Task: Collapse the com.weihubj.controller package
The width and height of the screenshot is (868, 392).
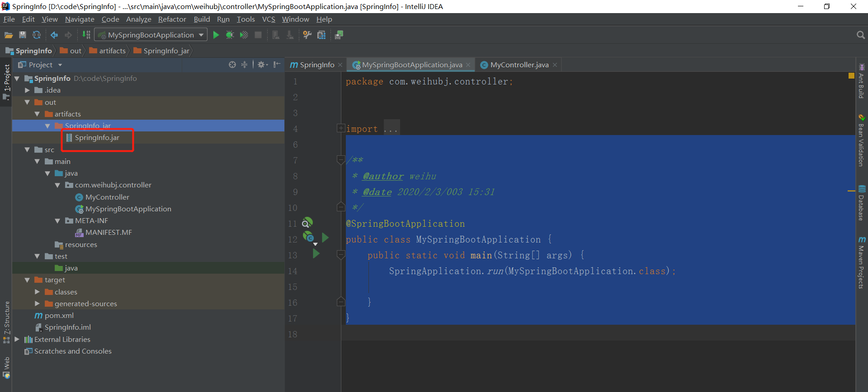Action: 57,185
